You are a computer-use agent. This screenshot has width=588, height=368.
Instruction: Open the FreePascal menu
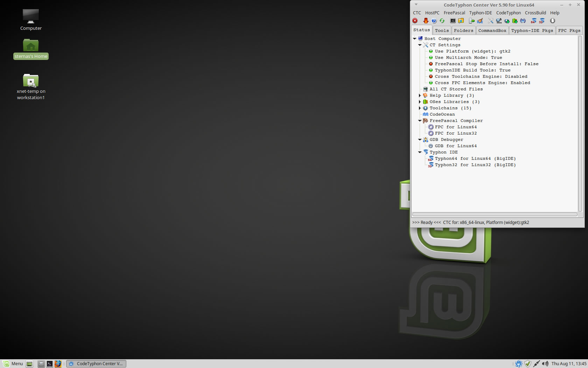[454, 13]
